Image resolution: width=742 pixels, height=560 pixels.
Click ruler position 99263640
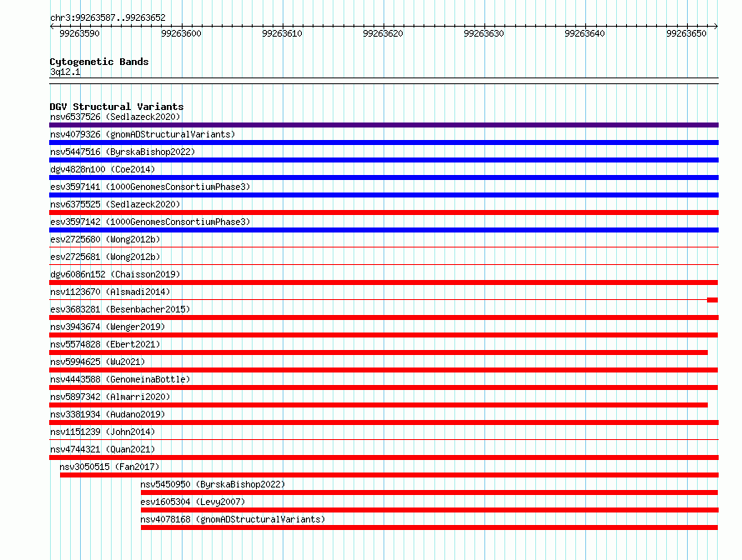point(585,33)
